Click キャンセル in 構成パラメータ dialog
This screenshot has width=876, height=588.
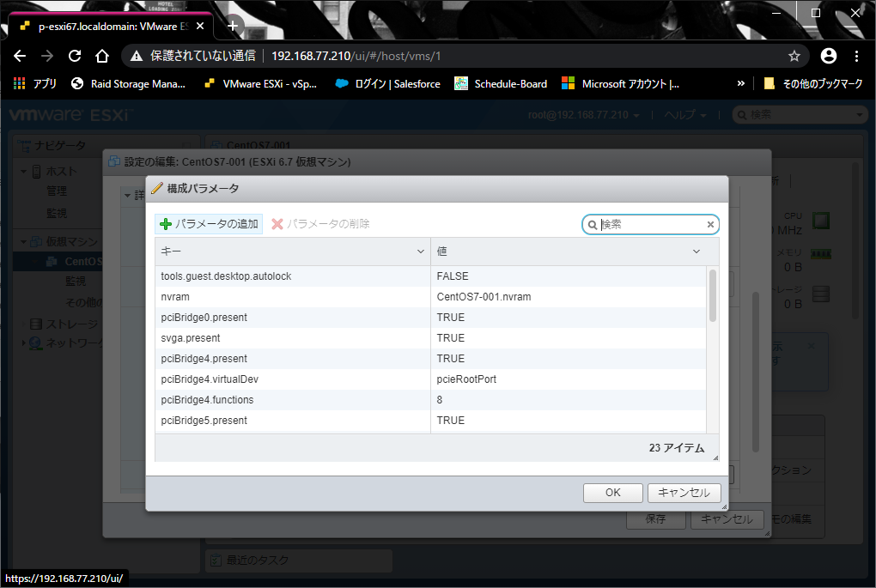[684, 493]
